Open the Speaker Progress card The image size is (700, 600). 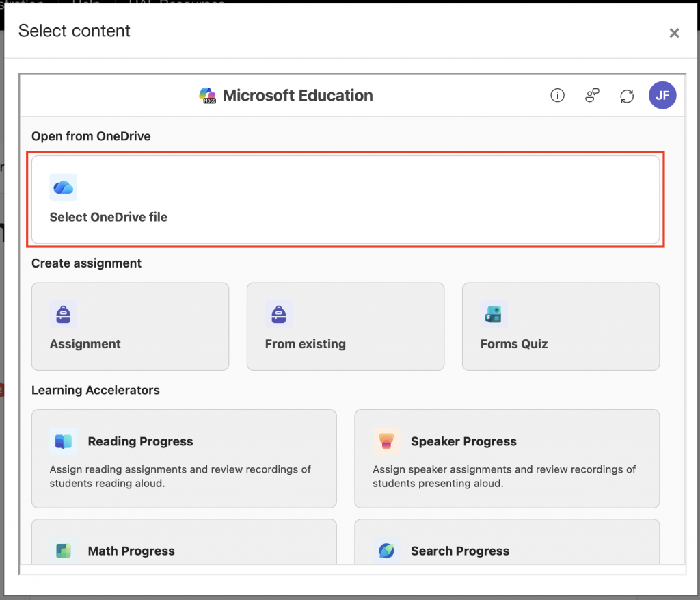coord(507,458)
